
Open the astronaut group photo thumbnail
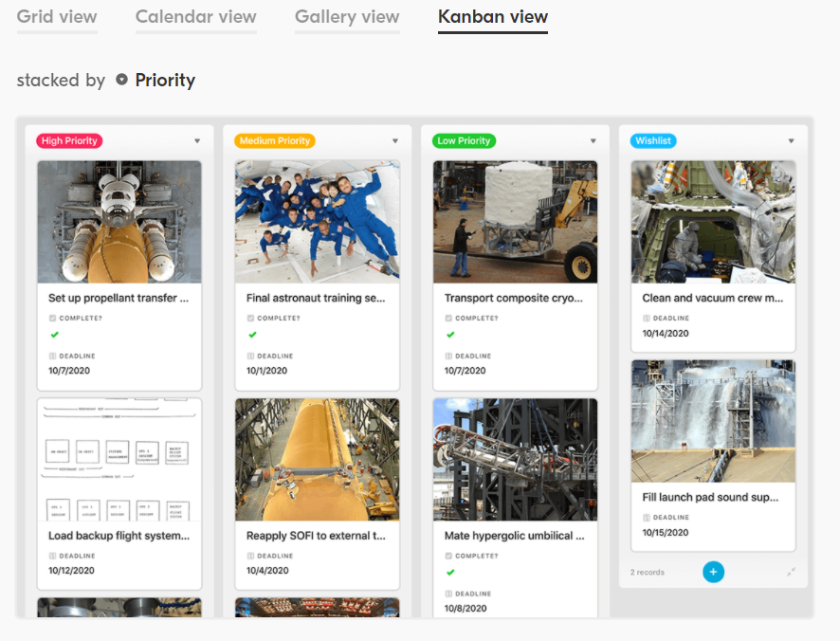318,221
